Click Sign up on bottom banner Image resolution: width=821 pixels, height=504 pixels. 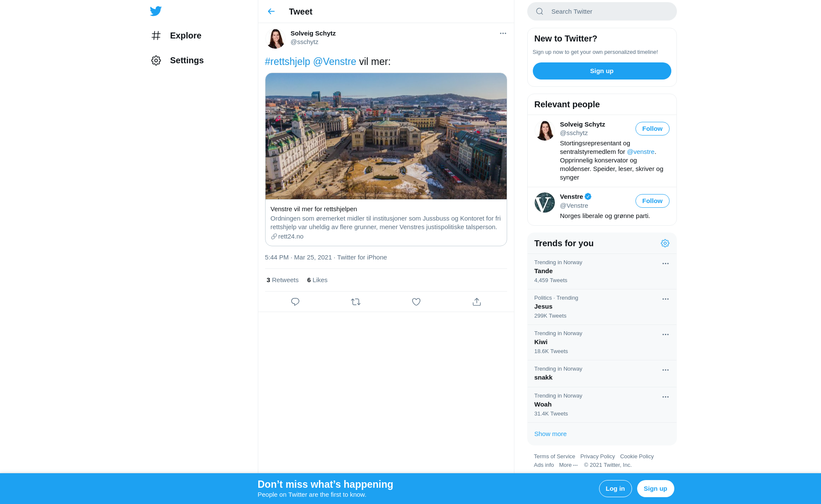[x=656, y=489]
